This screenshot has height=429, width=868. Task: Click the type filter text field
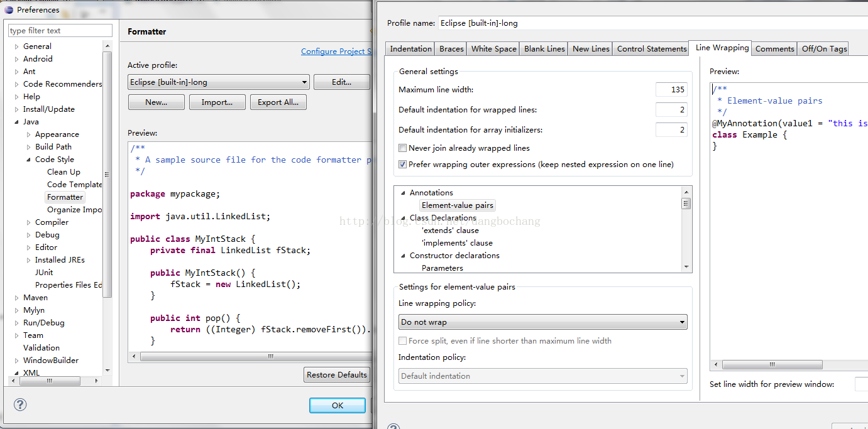tap(60, 30)
